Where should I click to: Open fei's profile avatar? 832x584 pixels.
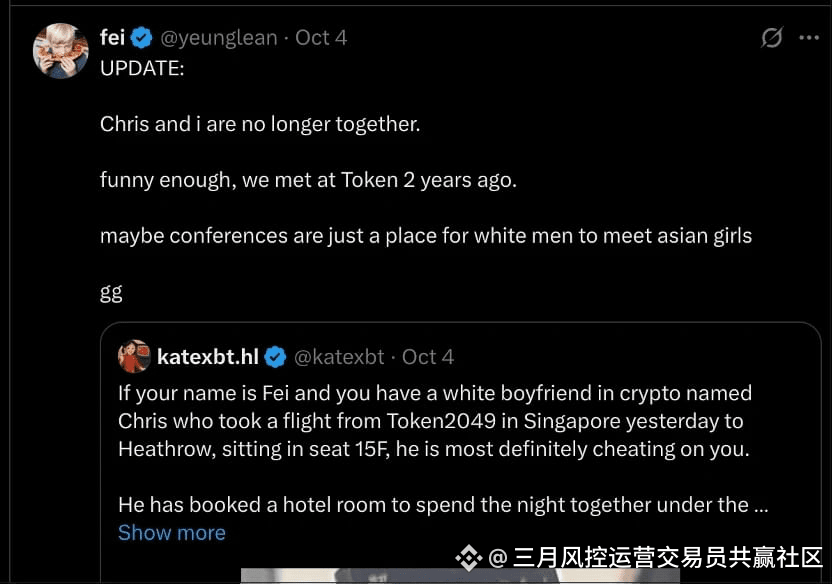61,50
